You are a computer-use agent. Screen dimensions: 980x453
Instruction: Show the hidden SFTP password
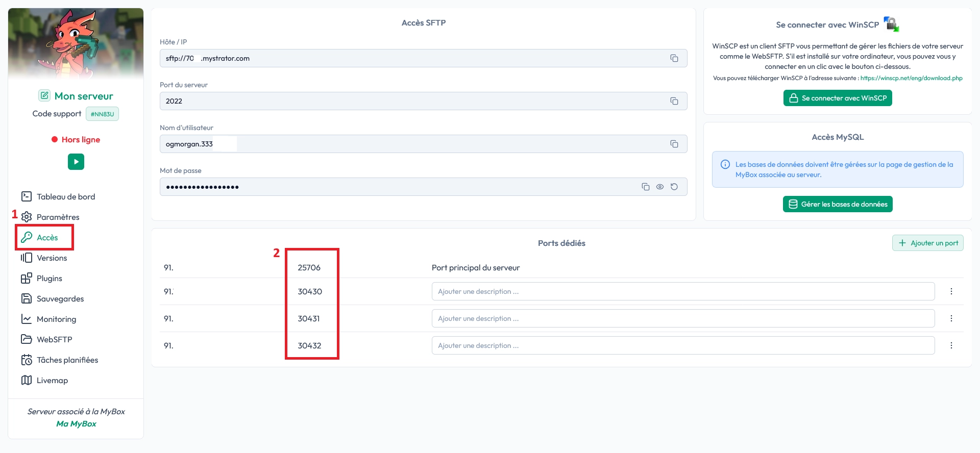659,187
